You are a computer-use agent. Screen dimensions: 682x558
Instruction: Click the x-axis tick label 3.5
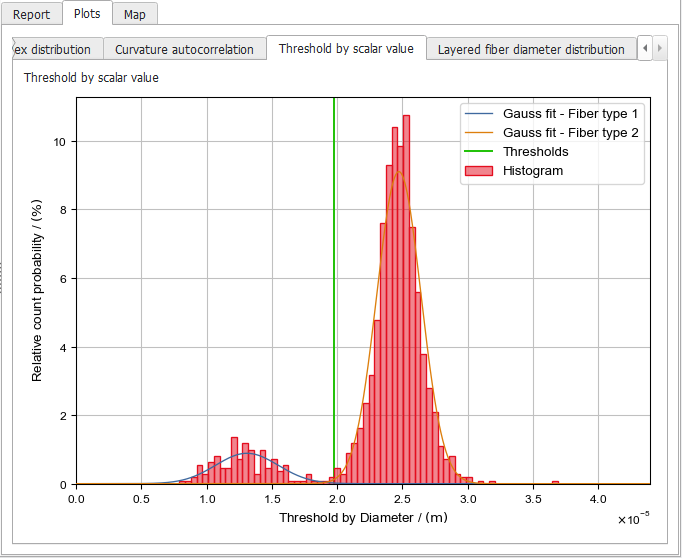point(533,499)
